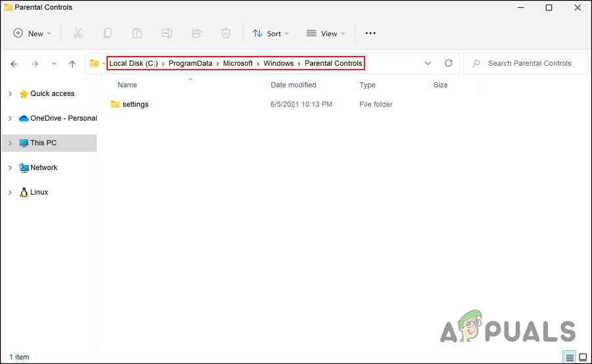
Task: Go back with the left arrow
Action: [14, 64]
